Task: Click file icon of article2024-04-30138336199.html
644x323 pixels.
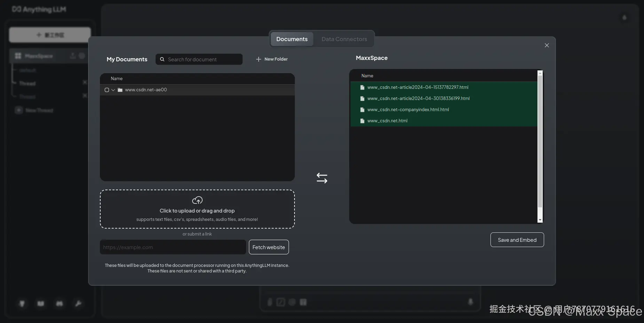Action: [362, 99]
